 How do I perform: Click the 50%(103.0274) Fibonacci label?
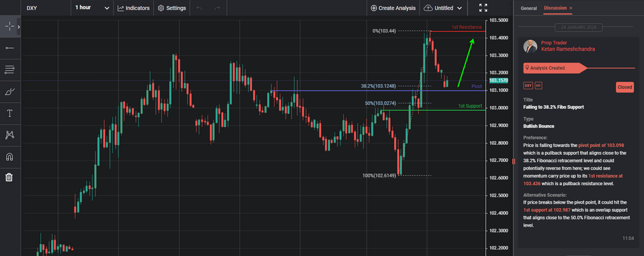[381, 103]
